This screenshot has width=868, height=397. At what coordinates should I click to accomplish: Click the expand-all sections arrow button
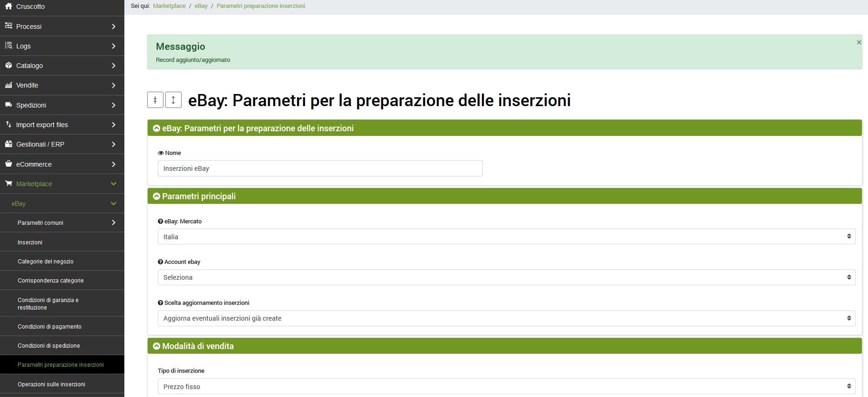173,100
